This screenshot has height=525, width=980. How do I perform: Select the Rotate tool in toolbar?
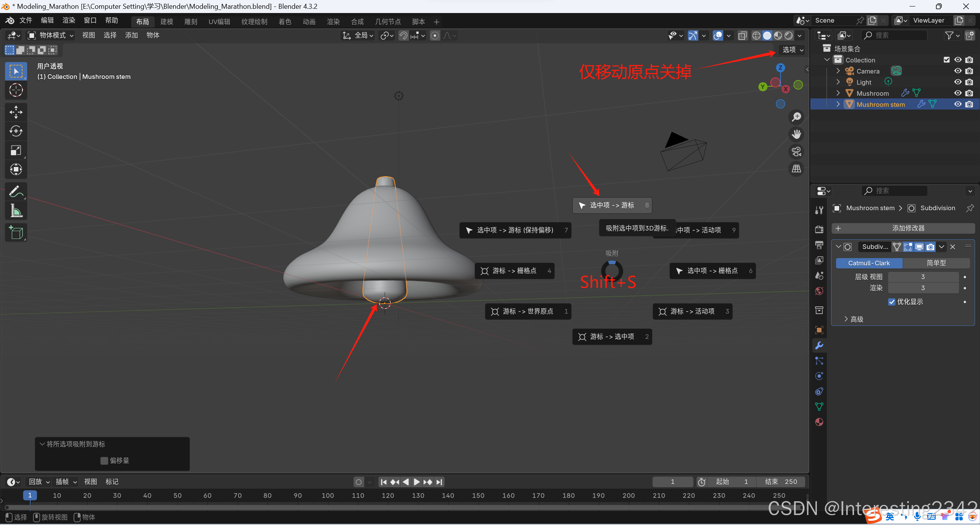[16, 131]
